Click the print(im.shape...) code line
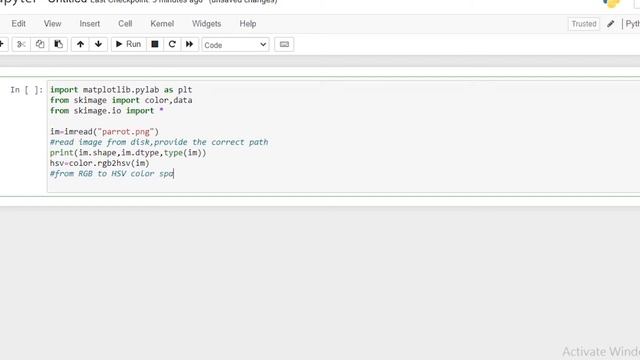This screenshot has width=640, height=360. tap(128, 153)
